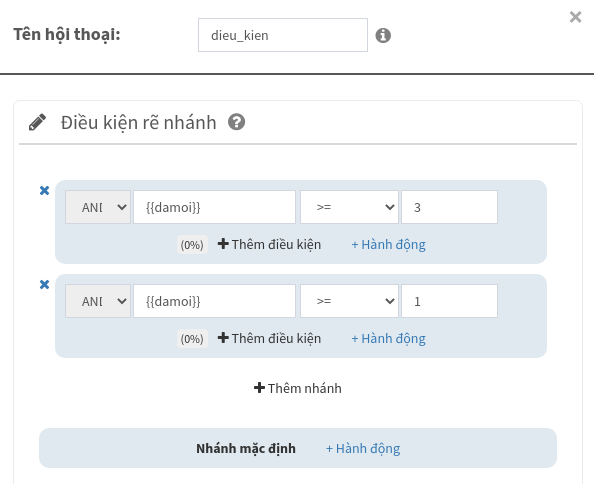Click the pencil edit icon beside Điều kiện rẽ nhánh
The height and width of the screenshot is (484, 594).
click(x=38, y=122)
